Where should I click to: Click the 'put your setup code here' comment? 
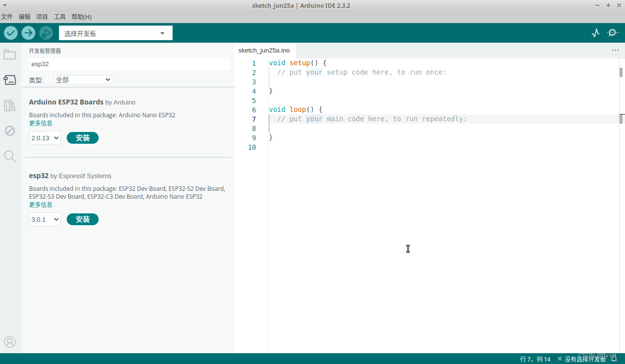point(362,72)
